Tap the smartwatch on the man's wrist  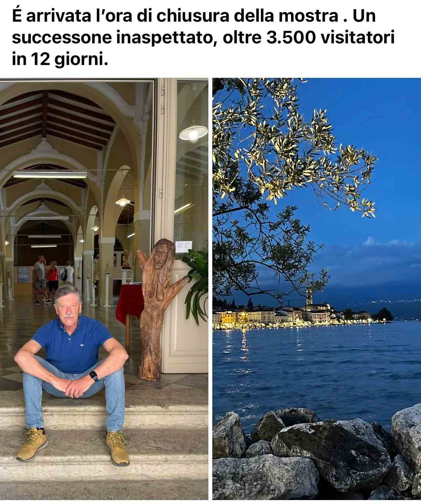point(94,376)
